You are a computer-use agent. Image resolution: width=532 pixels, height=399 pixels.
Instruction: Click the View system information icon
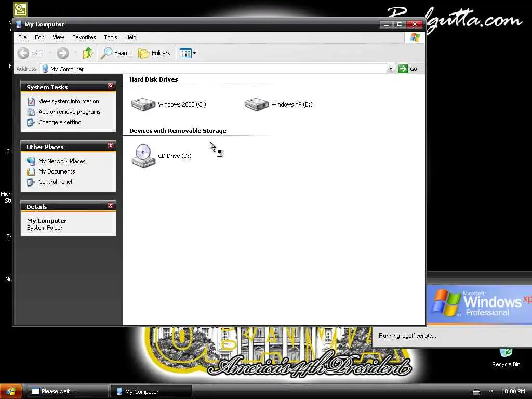click(31, 101)
